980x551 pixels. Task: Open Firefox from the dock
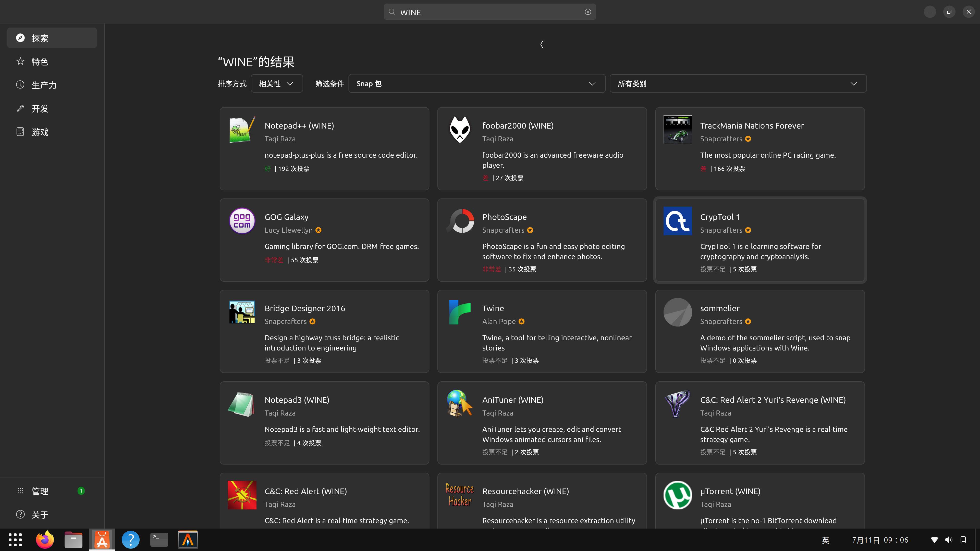[x=45, y=540]
